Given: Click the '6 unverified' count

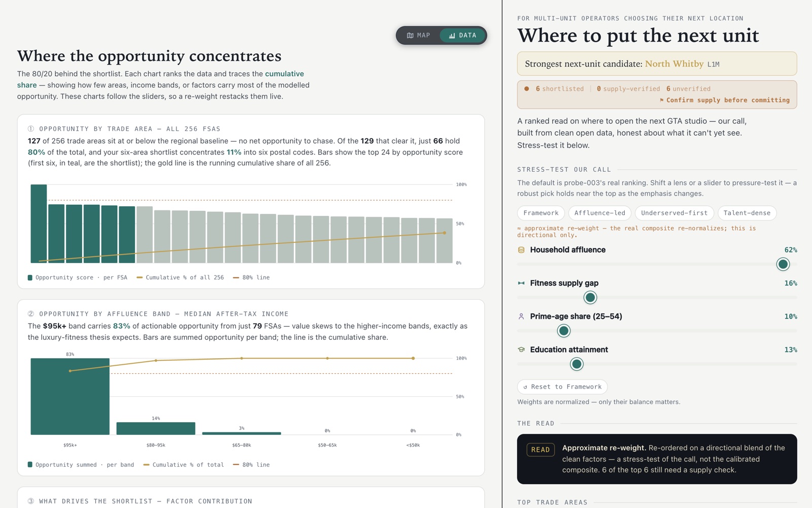Looking at the screenshot, I should (688, 88).
